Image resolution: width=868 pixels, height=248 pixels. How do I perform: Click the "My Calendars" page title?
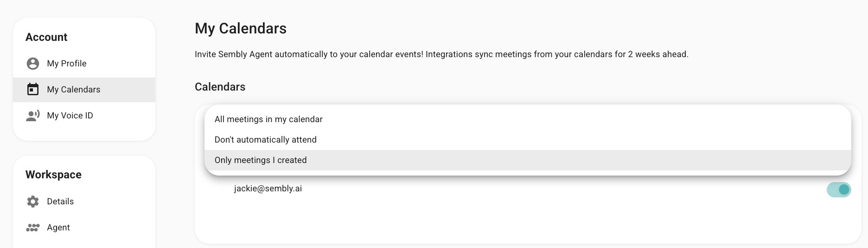click(241, 28)
